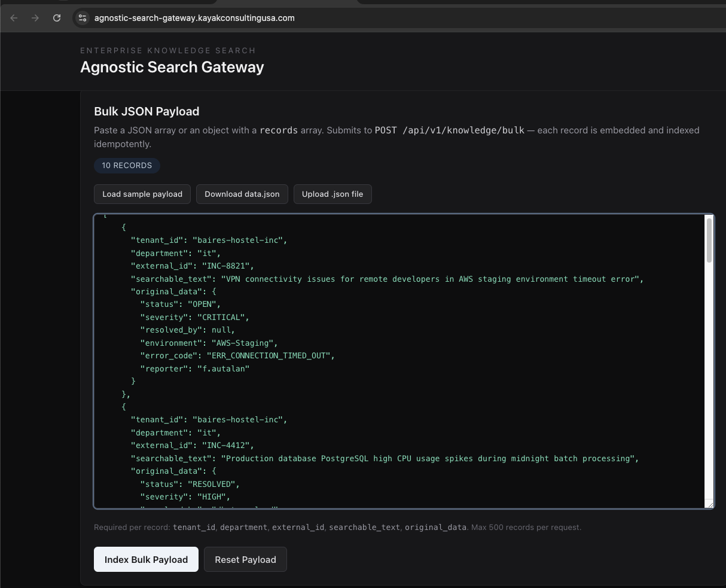Click the ERR_CONNECTION_TIMED_OUT error_code line

point(237,355)
